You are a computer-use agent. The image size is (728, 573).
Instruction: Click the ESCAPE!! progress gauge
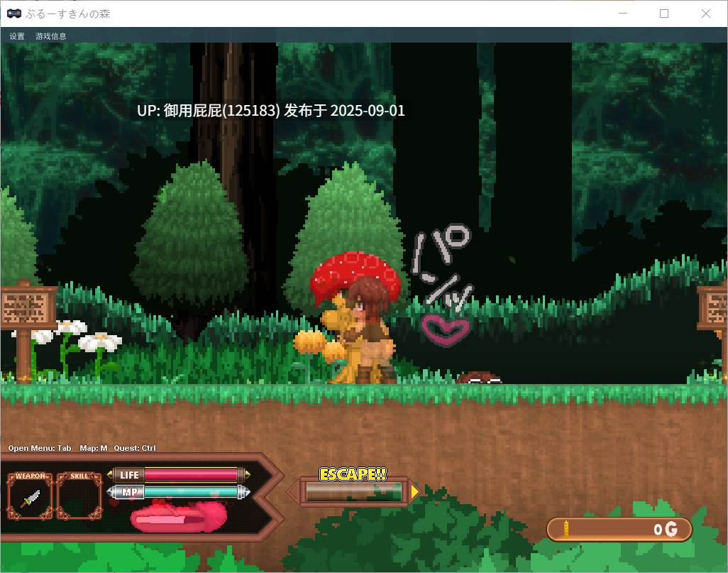354,491
